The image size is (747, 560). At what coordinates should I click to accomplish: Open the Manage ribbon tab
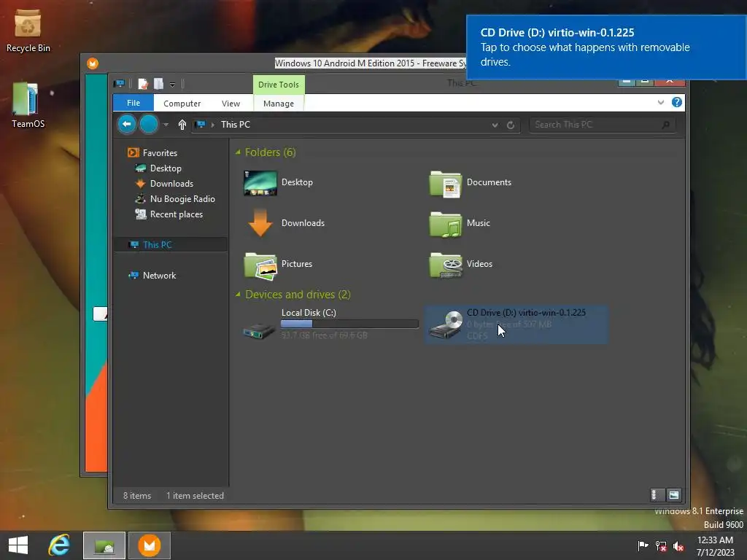click(x=279, y=104)
